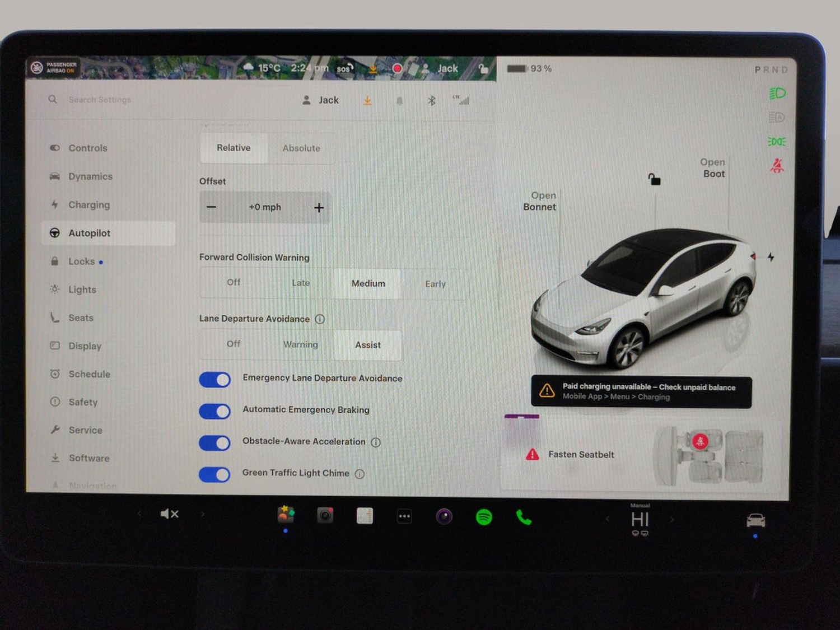Turn off Automatic Emergency Braking
The image size is (840, 630).
(x=214, y=412)
